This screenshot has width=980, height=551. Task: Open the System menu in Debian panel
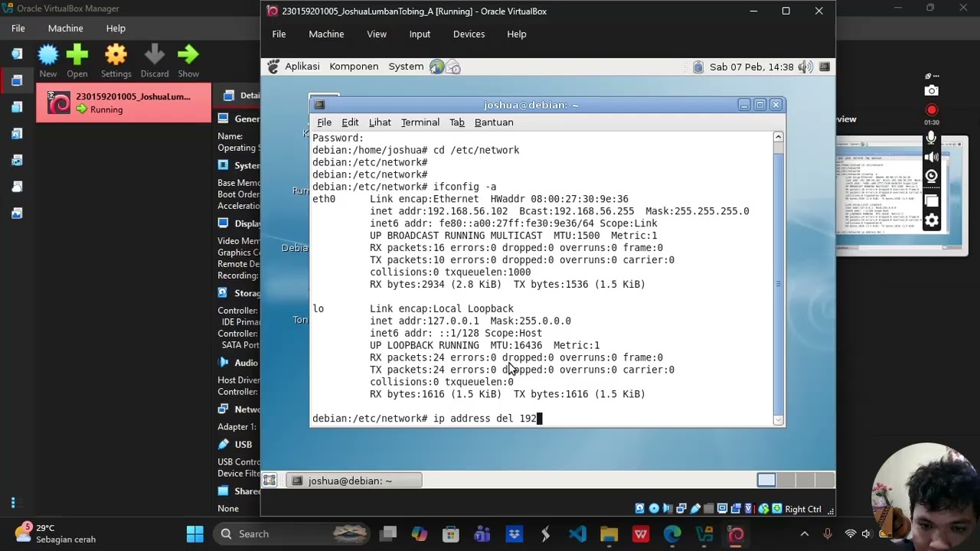[406, 67]
